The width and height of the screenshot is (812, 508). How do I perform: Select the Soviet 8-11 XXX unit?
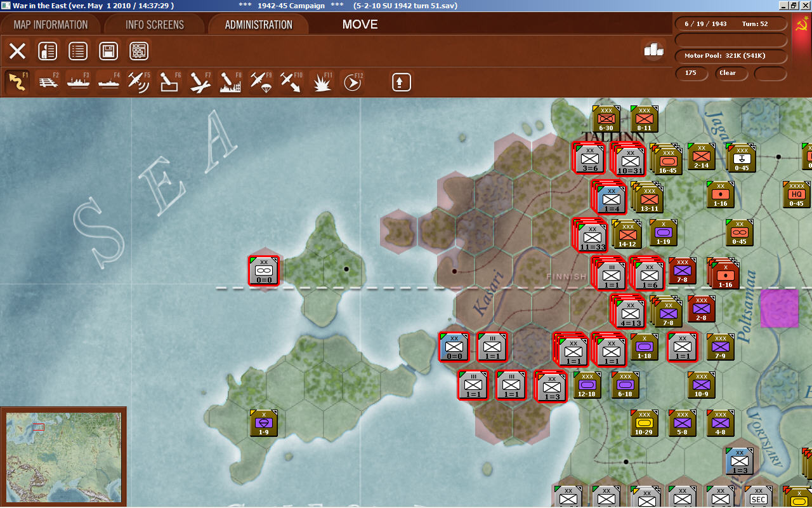pos(644,119)
